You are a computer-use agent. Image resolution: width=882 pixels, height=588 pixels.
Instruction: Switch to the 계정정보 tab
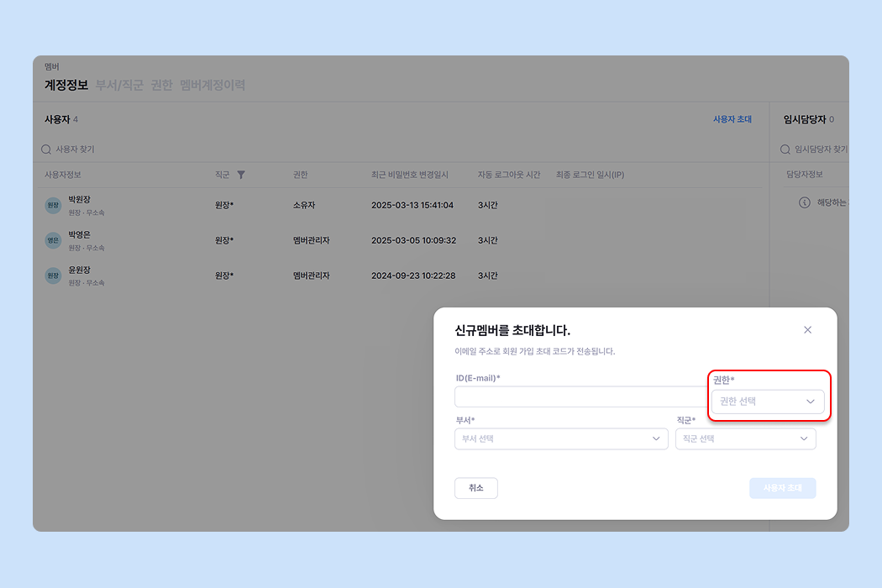[x=66, y=85]
